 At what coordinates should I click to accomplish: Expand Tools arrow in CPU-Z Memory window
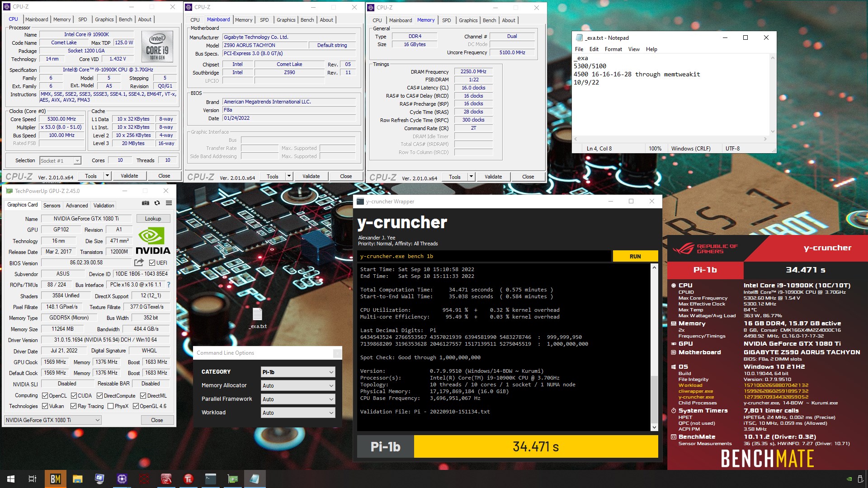coord(471,177)
